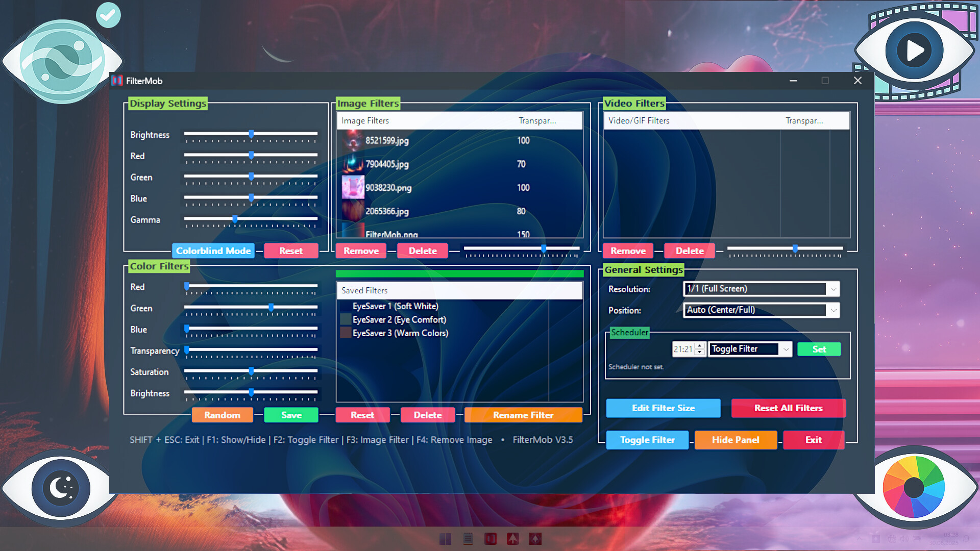Open FilterMob from the taskbar
The image size is (980, 551).
[490, 539]
